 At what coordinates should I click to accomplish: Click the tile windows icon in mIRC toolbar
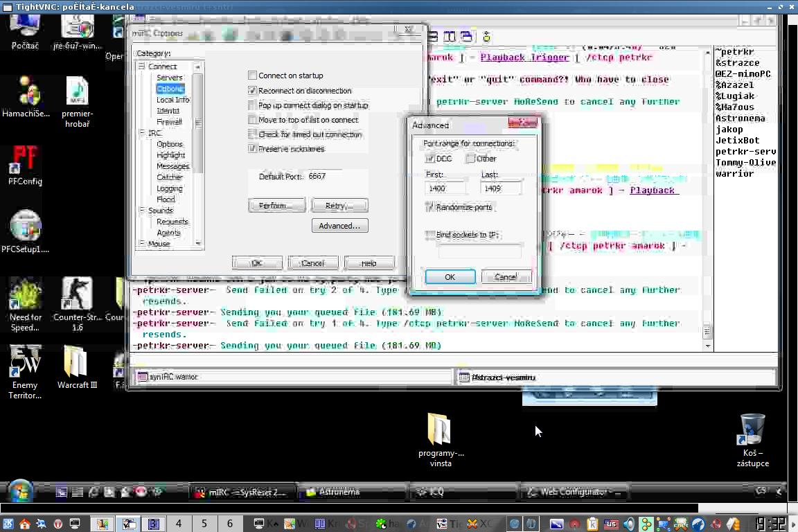click(x=450, y=37)
